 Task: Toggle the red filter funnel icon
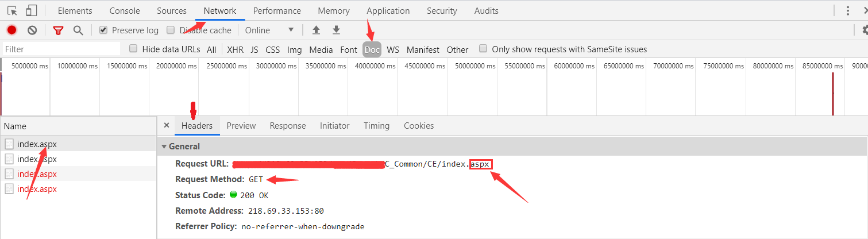pos(58,30)
